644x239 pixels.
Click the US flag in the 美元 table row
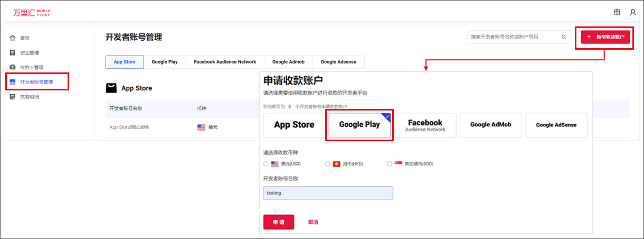(201, 127)
